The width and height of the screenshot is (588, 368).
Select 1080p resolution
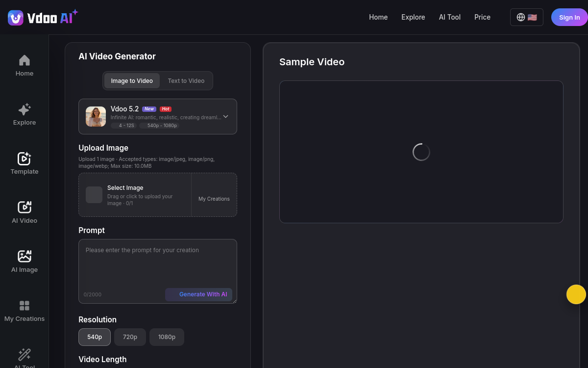tap(167, 337)
